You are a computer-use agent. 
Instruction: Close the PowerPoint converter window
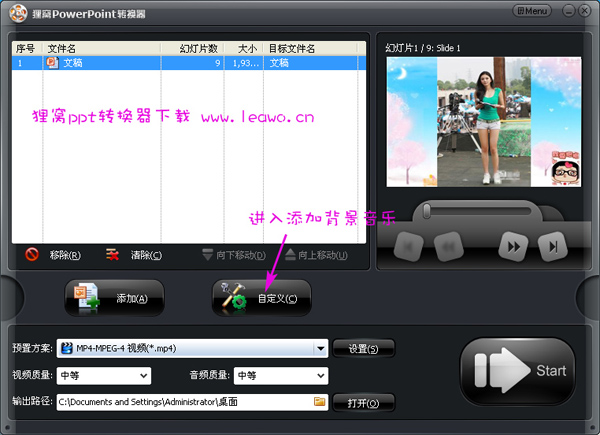pos(584,11)
